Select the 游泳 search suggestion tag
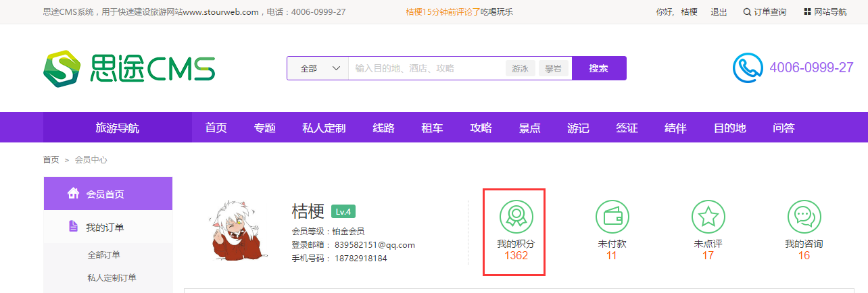 520,68
